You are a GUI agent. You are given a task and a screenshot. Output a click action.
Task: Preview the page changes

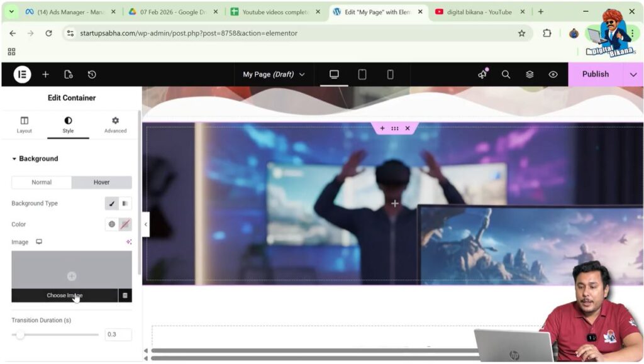pos(553,74)
